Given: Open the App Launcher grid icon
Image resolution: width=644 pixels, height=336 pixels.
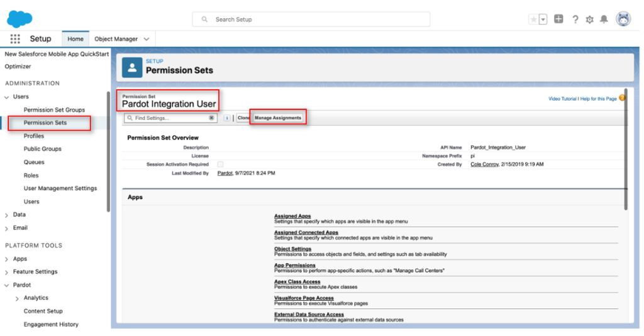Looking at the screenshot, I should coord(15,38).
